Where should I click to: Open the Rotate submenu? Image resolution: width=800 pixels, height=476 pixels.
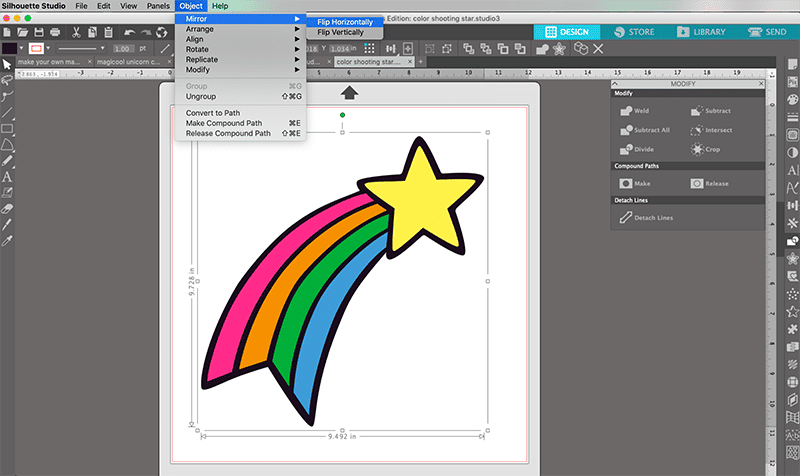[240, 49]
